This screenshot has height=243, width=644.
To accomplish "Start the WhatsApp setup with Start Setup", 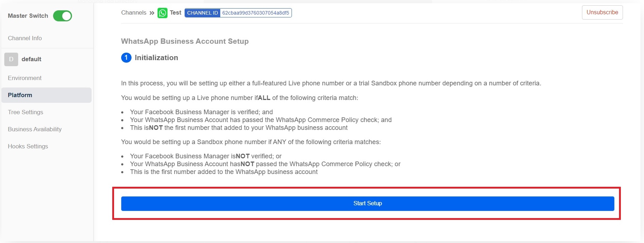I will (x=367, y=204).
